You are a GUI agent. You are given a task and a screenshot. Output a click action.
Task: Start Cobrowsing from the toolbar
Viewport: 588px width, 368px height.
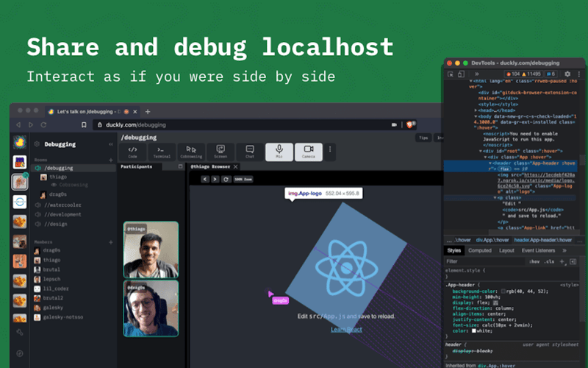tap(191, 152)
